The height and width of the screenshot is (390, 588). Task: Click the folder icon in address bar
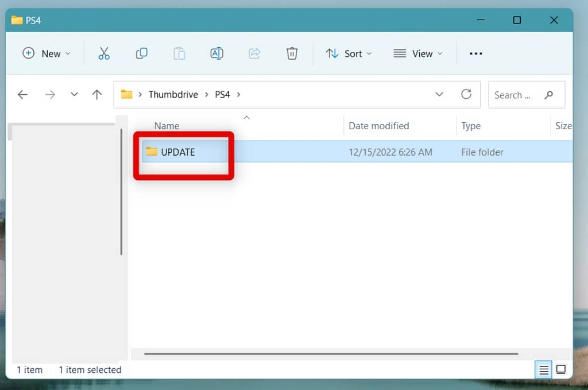point(126,94)
